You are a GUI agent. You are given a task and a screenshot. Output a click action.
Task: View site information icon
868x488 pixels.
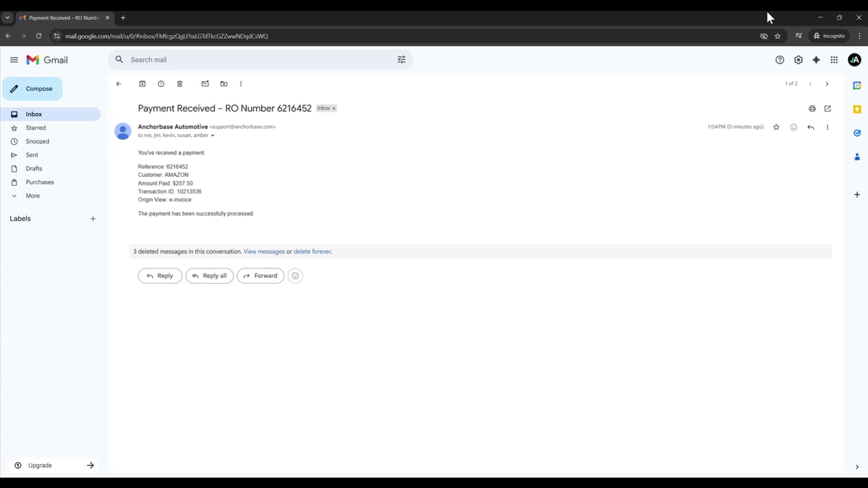[x=57, y=36]
